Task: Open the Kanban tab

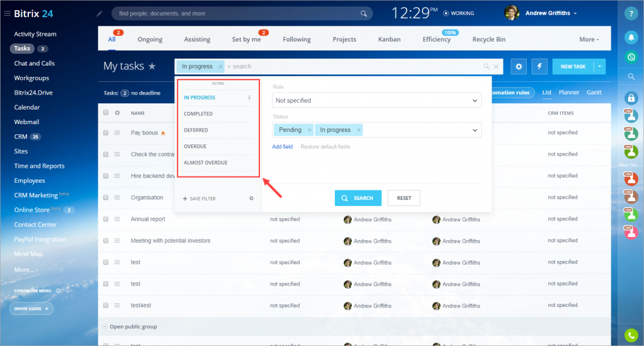Action: click(x=389, y=40)
